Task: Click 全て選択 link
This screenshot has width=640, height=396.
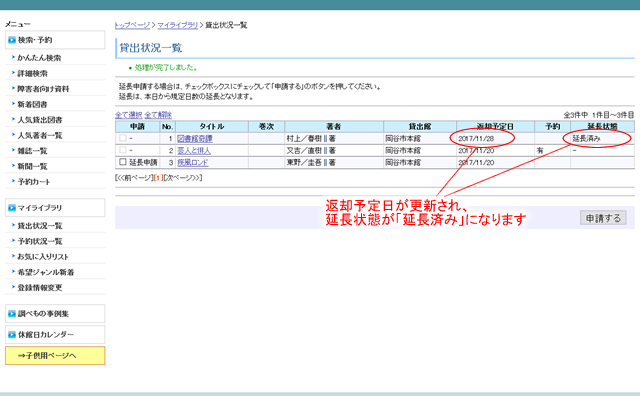Action: pyautogui.click(x=129, y=115)
